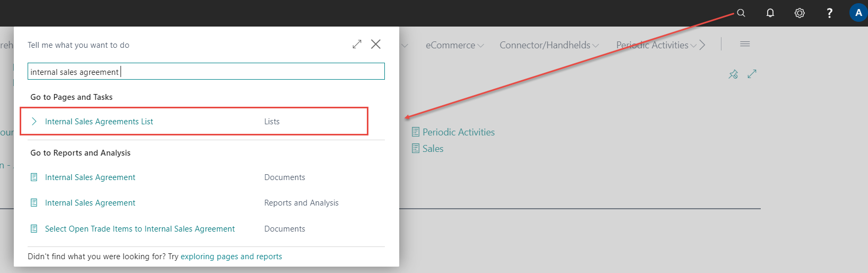Click the help question mark icon
This screenshot has width=868, height=273.
(829, 13)
